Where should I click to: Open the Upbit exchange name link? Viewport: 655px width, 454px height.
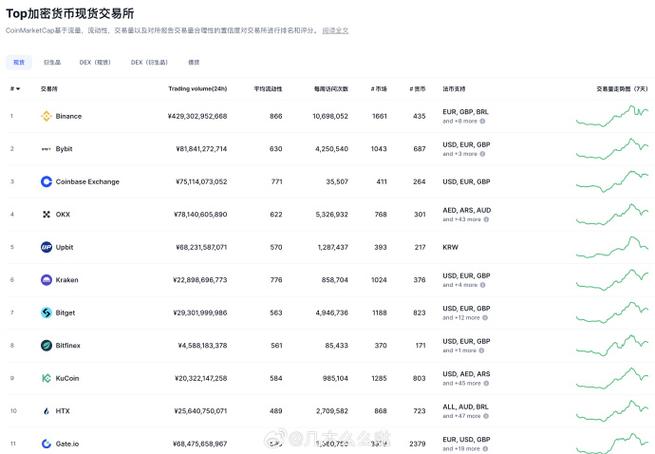[x=64, y=247]
